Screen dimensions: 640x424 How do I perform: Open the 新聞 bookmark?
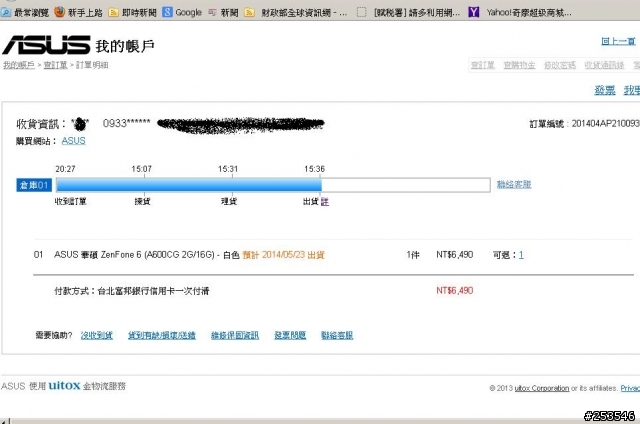click(223, 13)
